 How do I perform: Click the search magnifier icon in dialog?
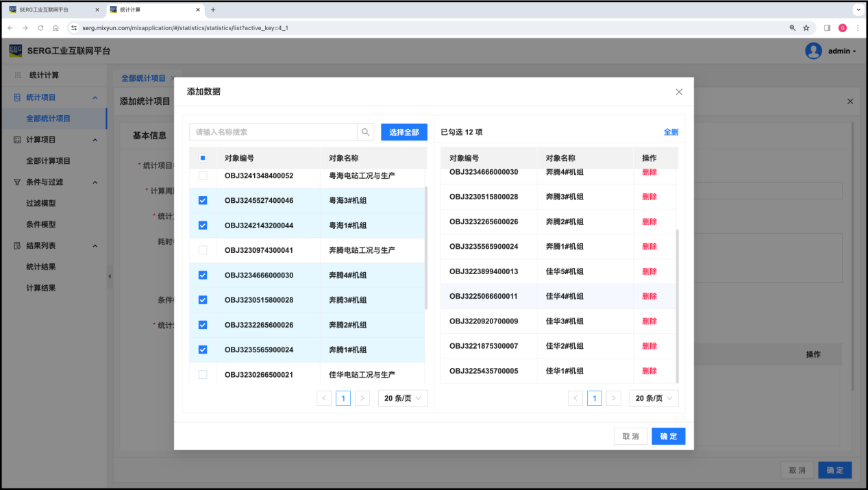(366, 132)
